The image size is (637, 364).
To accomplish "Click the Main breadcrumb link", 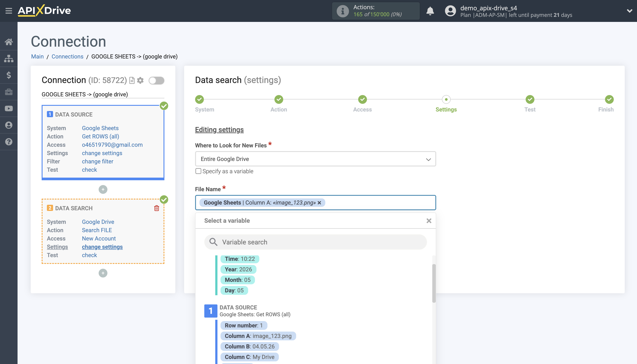I will tap(37, 57).
